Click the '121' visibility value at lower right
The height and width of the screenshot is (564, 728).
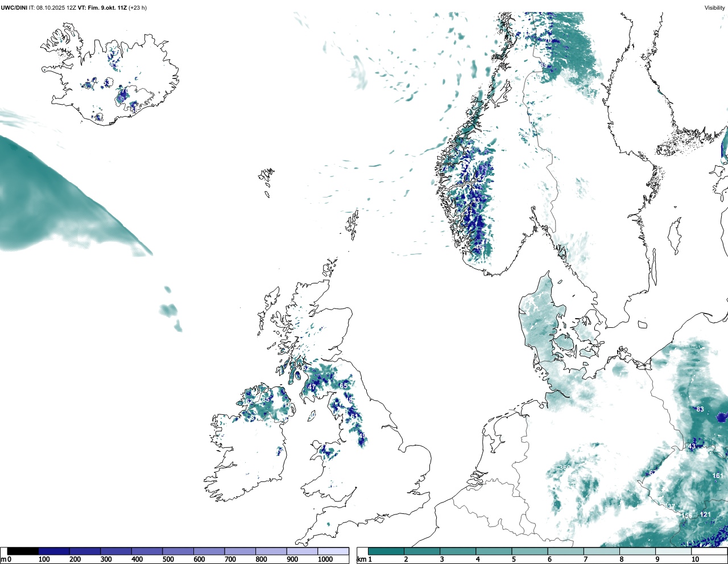pyautogui.click(x=705, y=514)
